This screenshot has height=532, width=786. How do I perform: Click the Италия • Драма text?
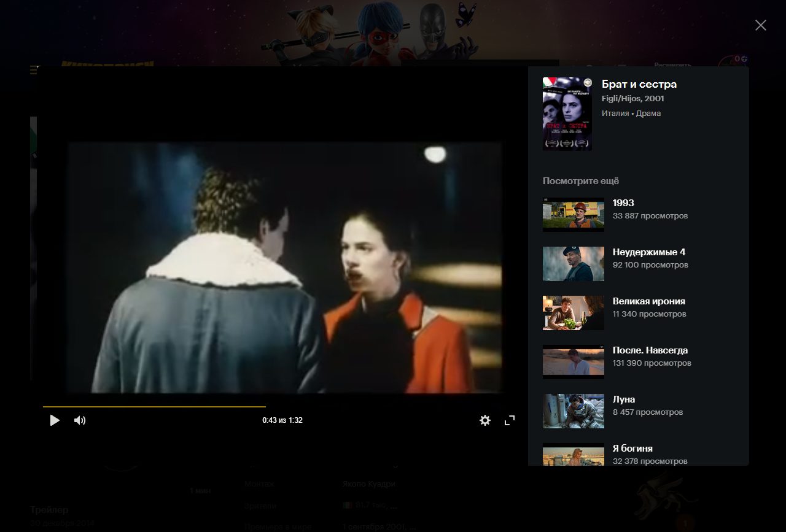tap(631, 114)
